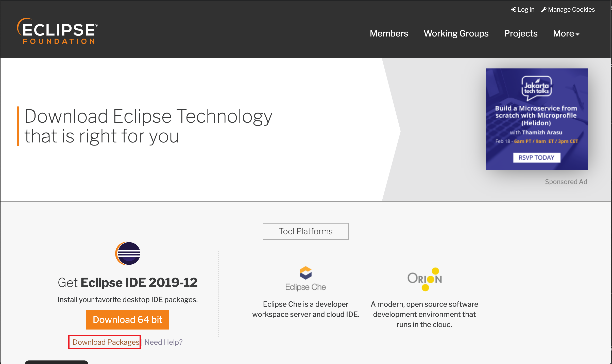Go to the Projects menu item
Screen dimensions: 612x364
(x=521, y=33)
